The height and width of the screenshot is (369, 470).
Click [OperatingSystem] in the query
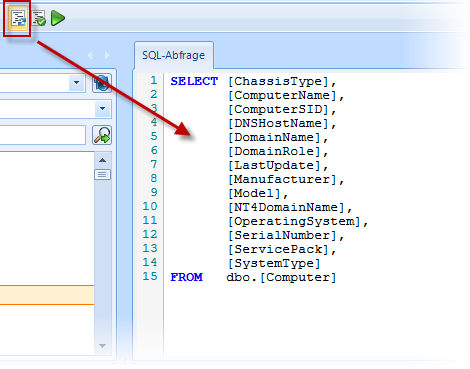point(294,221)
